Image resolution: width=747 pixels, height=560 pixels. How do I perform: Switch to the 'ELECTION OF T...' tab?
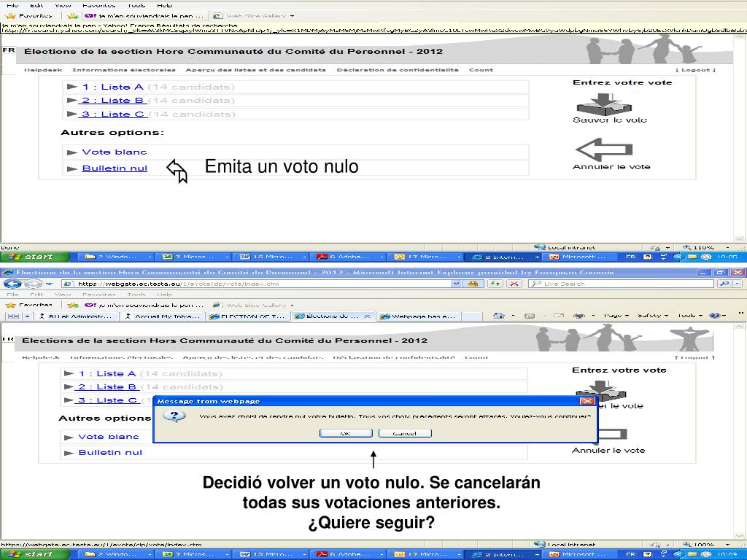click(x=248, y=316)
